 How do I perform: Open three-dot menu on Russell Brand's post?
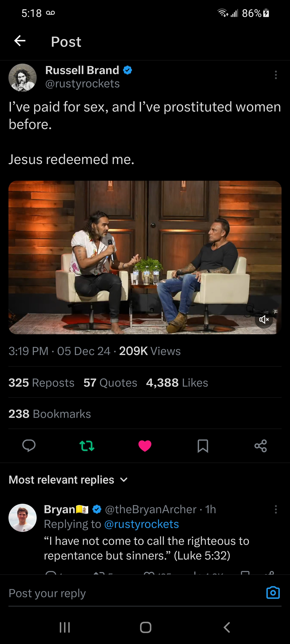(x=276, y=75)
